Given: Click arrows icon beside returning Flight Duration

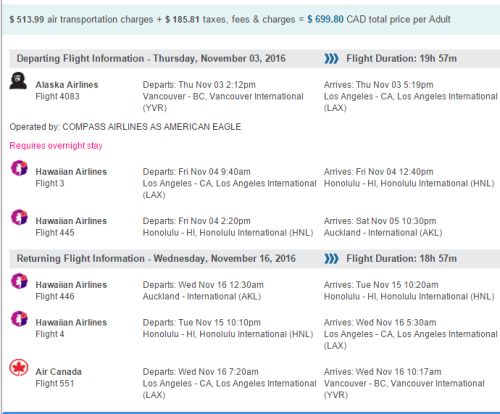Looking at the screenshot, I should pyautogui.click(x=331, y=259).
